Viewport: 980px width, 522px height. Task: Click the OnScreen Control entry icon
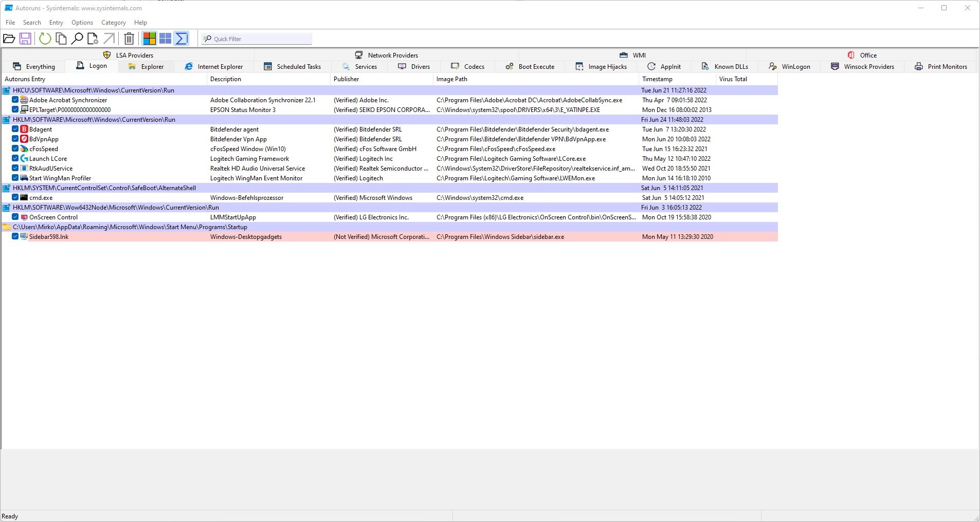point(24,217)
